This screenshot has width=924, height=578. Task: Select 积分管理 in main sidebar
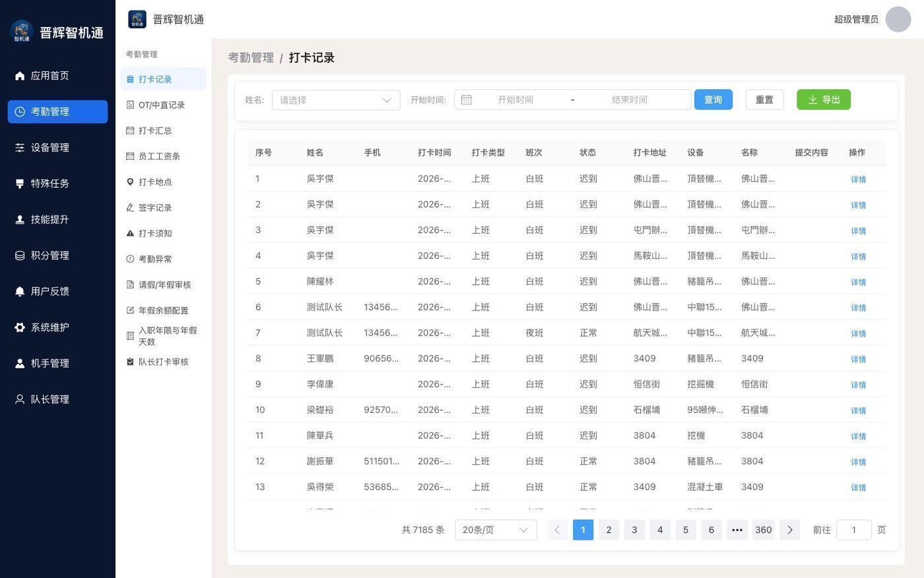[x=57, y=256]
